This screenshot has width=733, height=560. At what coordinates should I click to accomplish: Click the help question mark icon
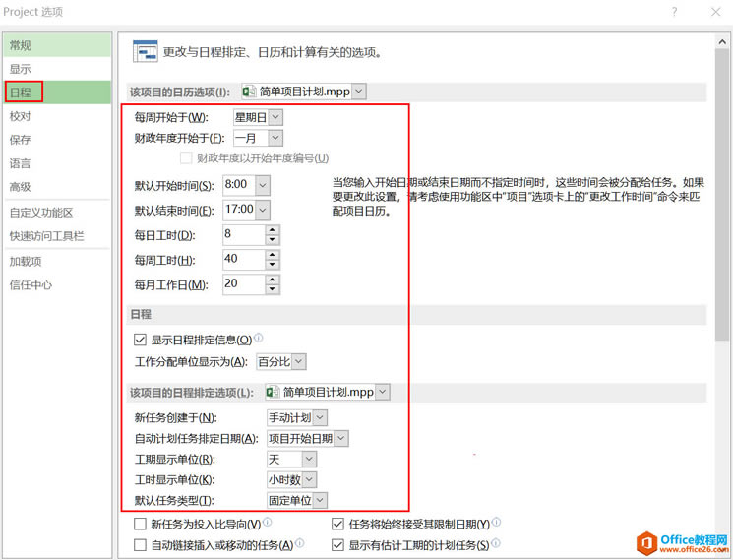point(674,12)
